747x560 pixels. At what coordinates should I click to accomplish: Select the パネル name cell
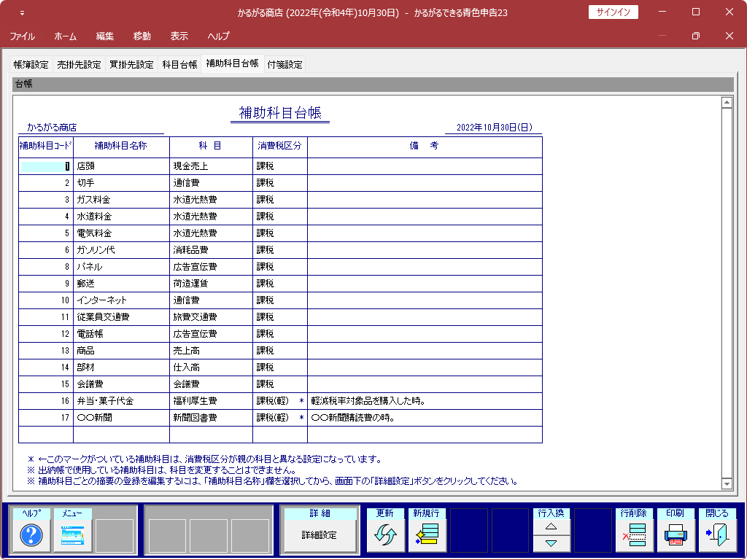pyautogui.click(x=122, y=267)
